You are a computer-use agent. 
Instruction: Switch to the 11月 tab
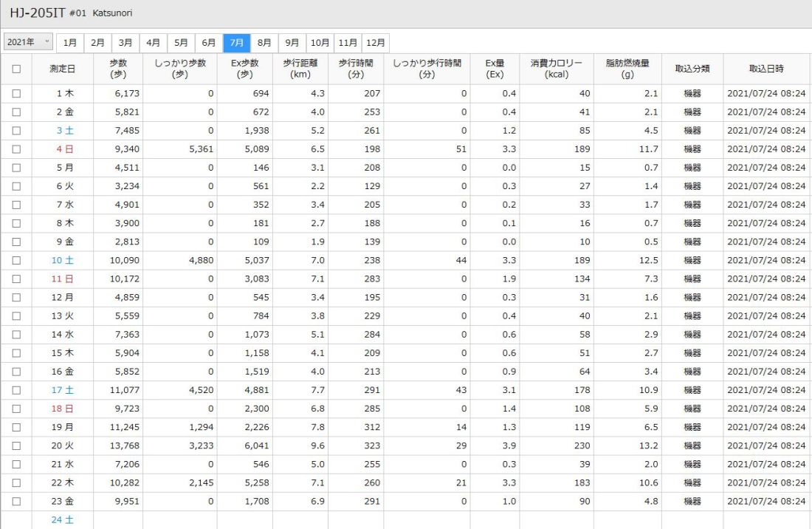(348, 43)
